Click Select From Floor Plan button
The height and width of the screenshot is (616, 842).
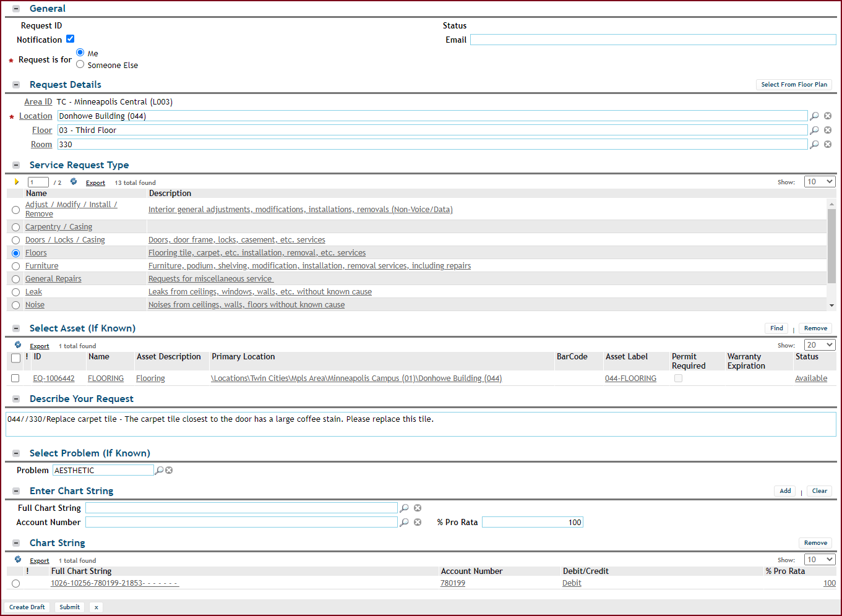794,85
